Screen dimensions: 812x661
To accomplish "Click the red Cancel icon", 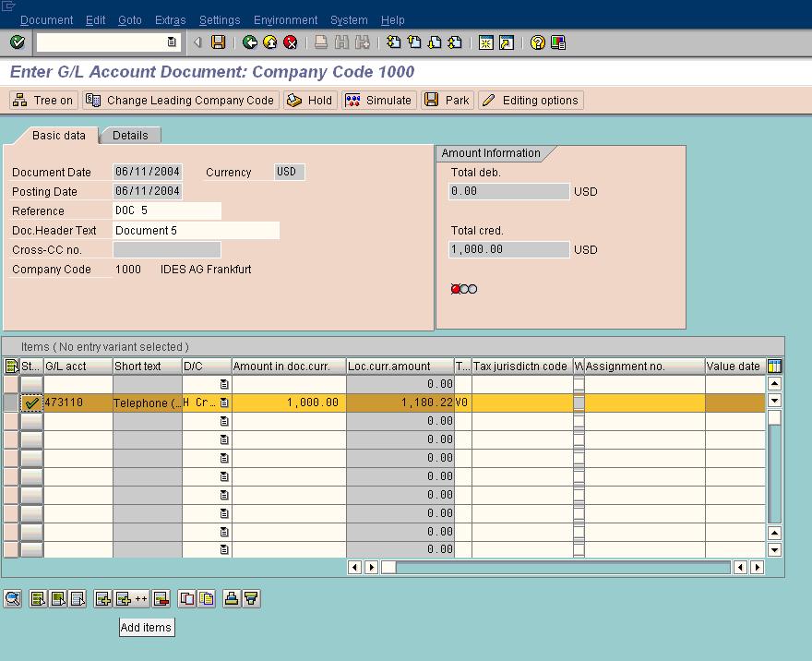I will 291,42.
